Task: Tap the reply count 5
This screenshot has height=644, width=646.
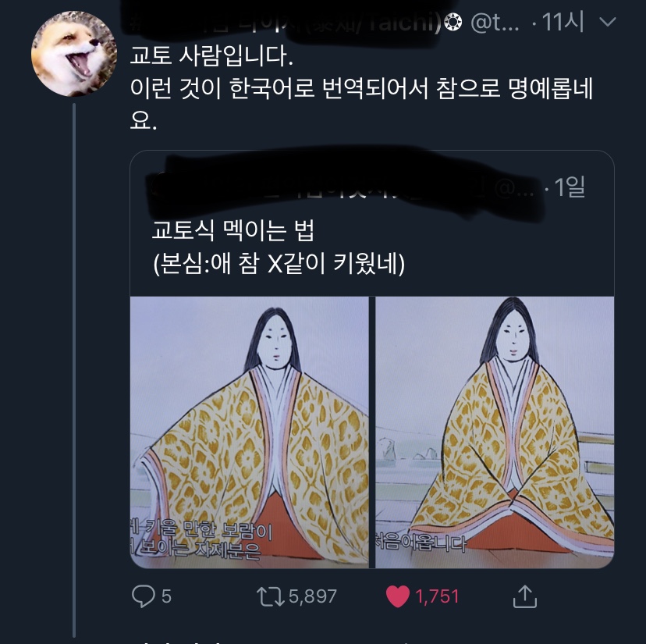Action: [x=166, y=597]
